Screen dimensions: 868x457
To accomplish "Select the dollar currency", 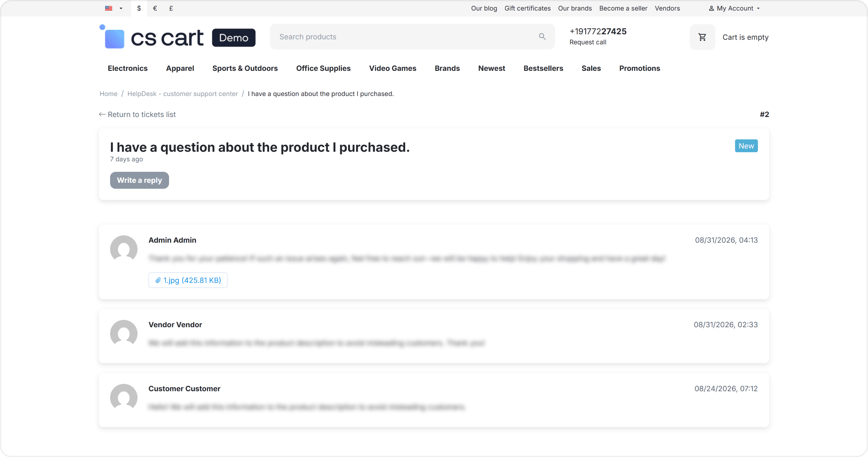I will [x=139, y=8].
